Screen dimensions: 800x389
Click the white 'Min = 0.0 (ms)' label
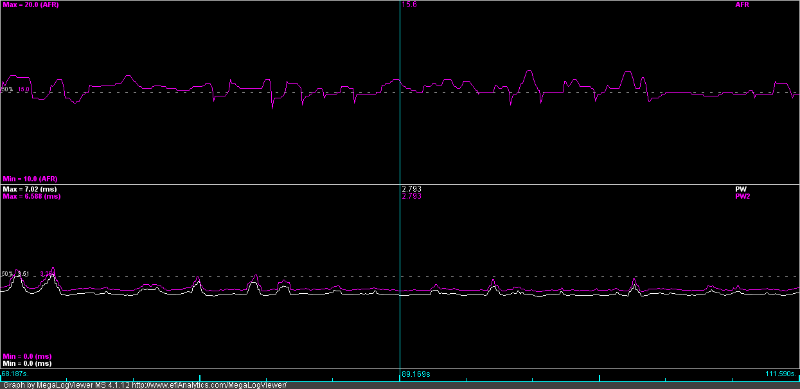[27, 363]
